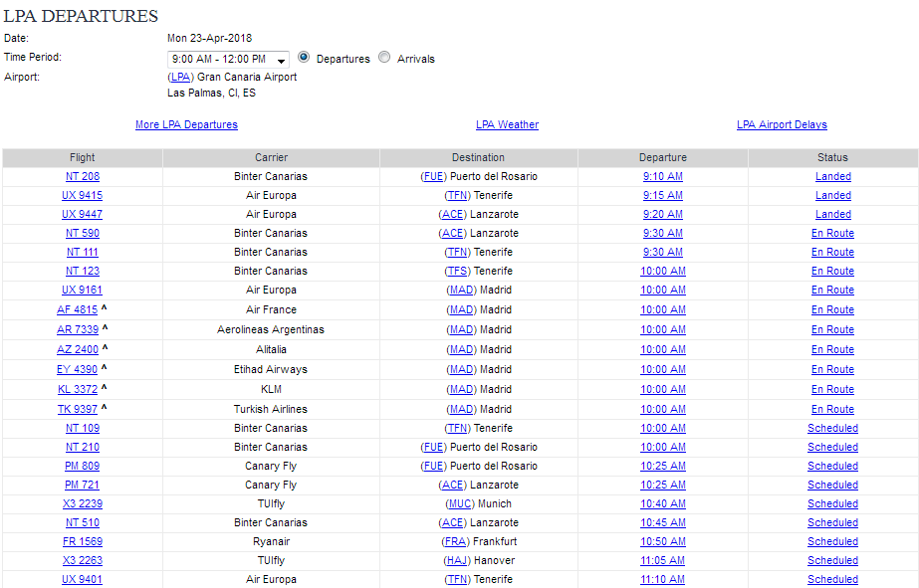Click FUE code for Puerto del Rosario

click(x=433, y=176)
